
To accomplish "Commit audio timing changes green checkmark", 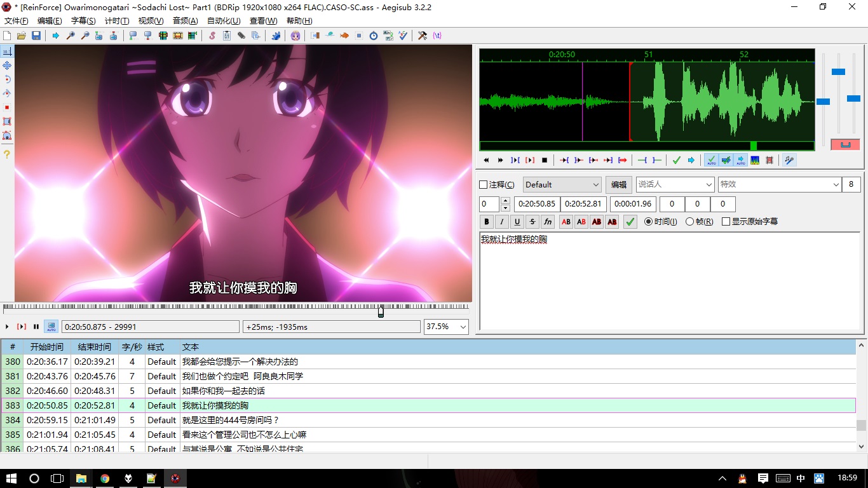I will click(x=676, y=160).
